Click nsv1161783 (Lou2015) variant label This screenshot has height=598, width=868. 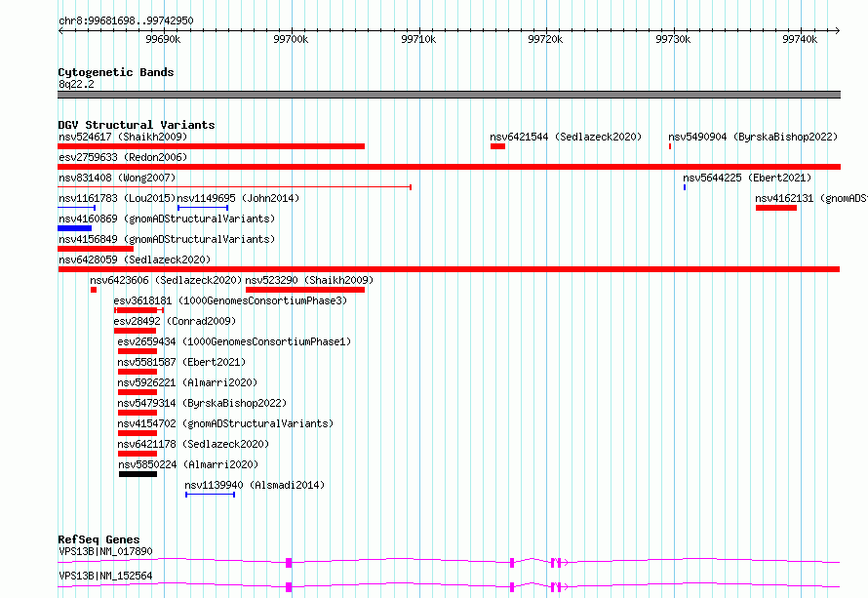117,198
